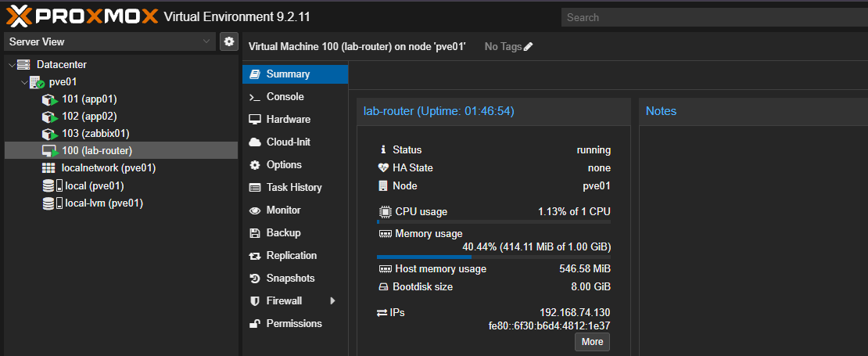Open local-lvm (pve01) storage entry
Viewport: 868px width, 356px height.
104,203
